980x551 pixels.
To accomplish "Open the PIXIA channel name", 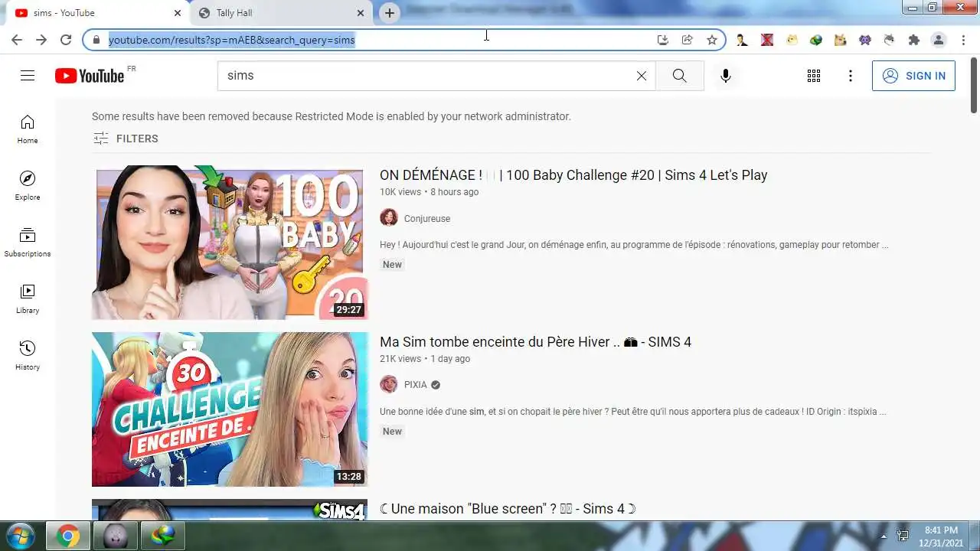I will [x=416, y=385].
